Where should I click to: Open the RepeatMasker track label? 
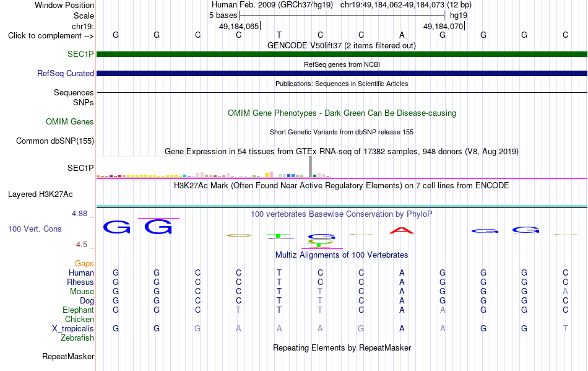(68, 356)
